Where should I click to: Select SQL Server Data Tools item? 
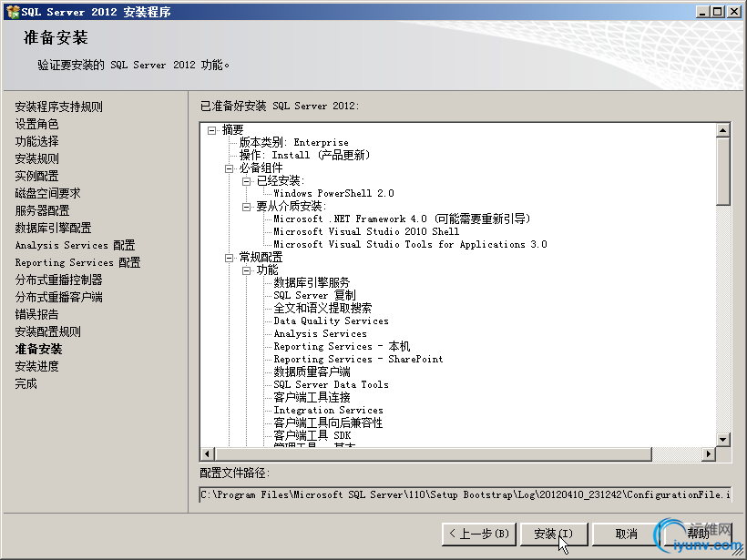tap(331, 385)
